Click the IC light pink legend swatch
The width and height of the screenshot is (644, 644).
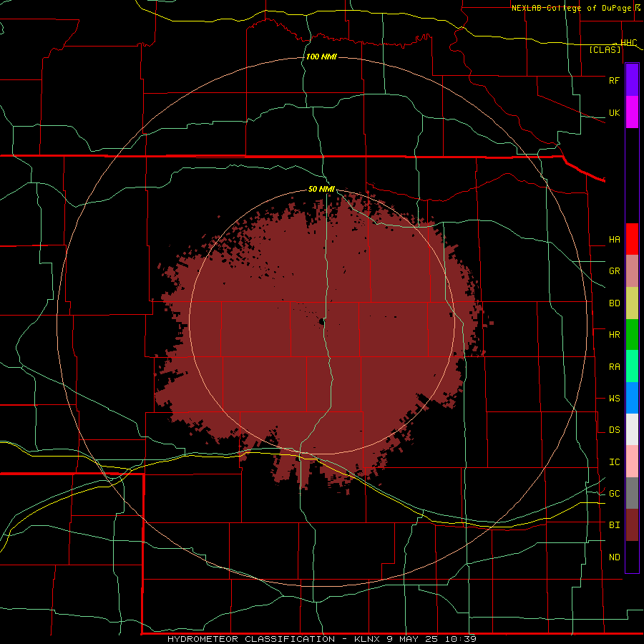coord(632,462)
